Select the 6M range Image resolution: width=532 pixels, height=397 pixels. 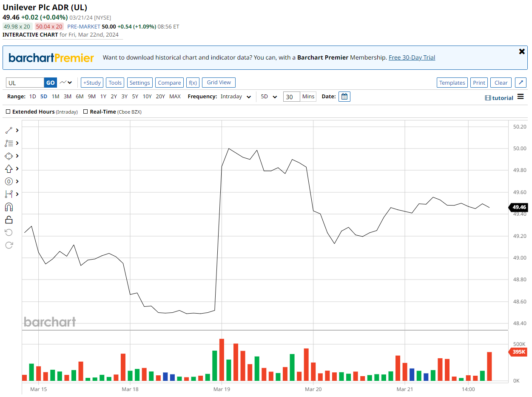point(80,97)
